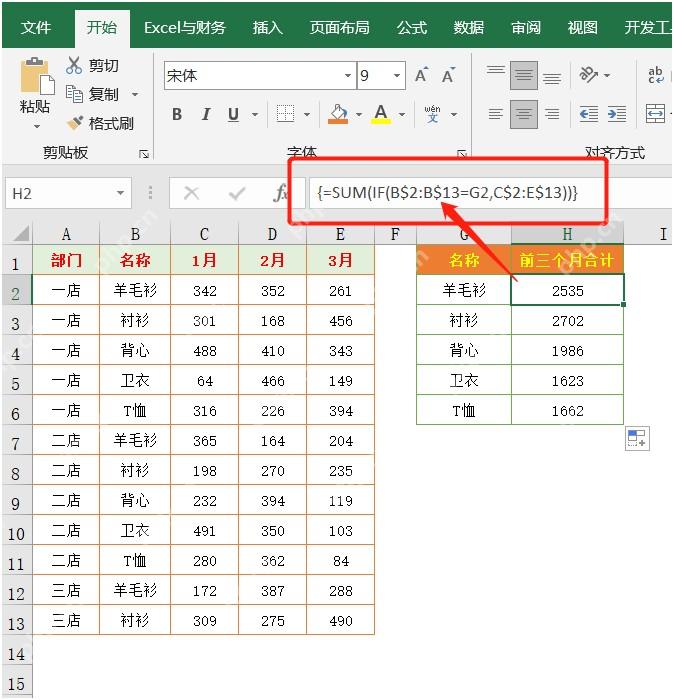Decrease indent

click(588, 114)
